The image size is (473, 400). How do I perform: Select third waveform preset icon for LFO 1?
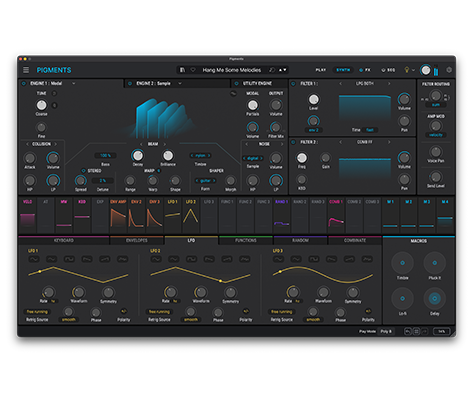click(x=69, y=259)
